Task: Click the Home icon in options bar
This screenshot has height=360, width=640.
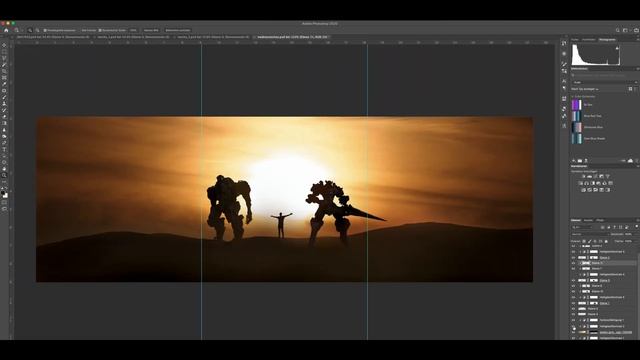Action: [x=6, y=30]
